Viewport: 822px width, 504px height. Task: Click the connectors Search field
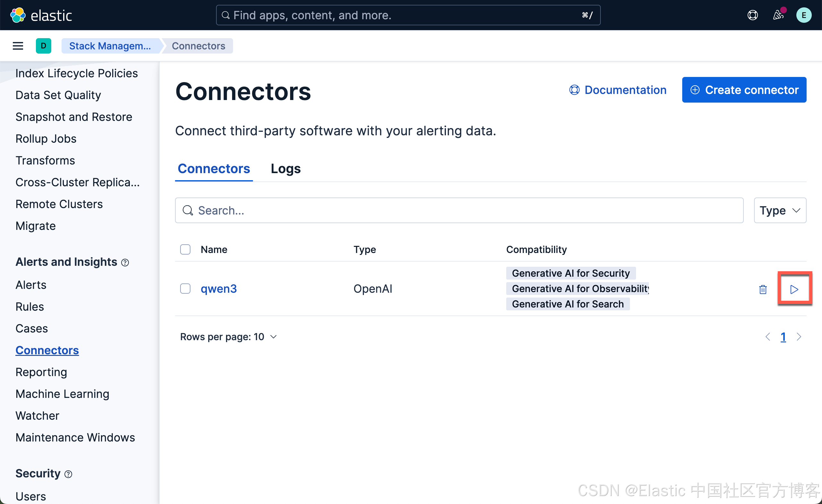tap(459, 210)
